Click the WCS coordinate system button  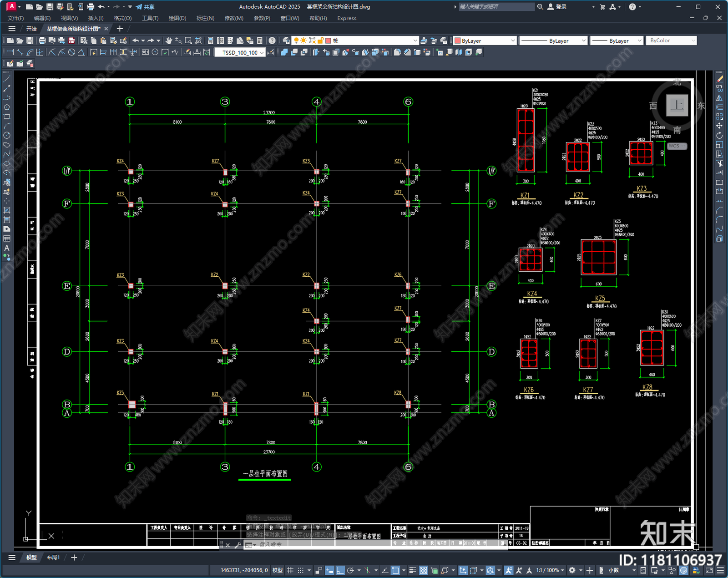[x=677, y=146]
